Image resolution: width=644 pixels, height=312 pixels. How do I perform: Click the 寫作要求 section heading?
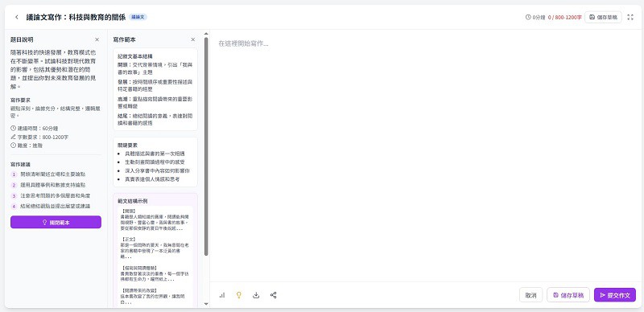coord(21,101)
